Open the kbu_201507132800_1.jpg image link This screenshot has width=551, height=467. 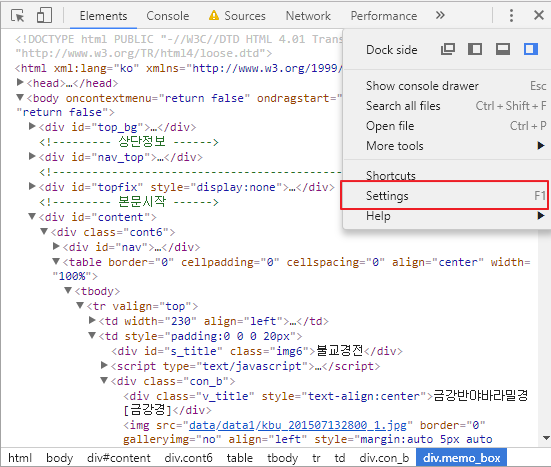[x=298, y=426]
